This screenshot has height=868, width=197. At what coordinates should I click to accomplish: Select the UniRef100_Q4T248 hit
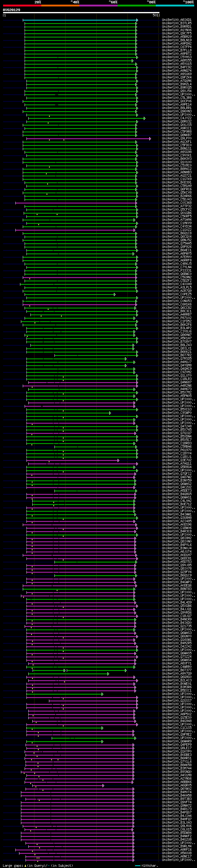click(x=176, y=426)
